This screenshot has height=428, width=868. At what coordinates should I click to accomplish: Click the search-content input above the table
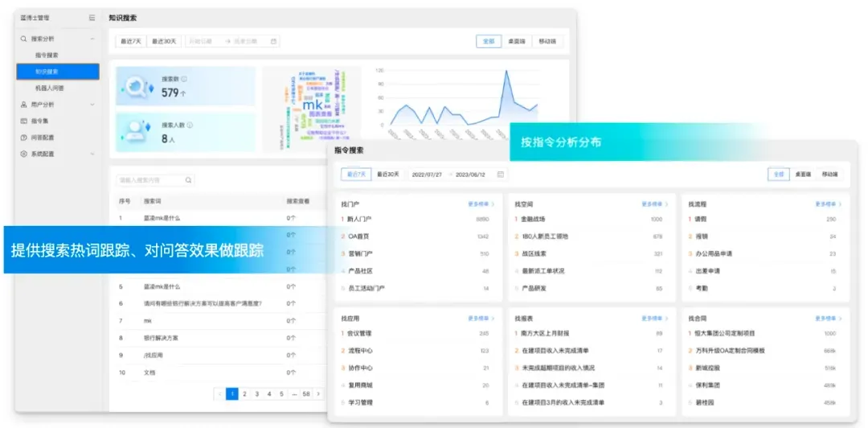coord(155,180)
